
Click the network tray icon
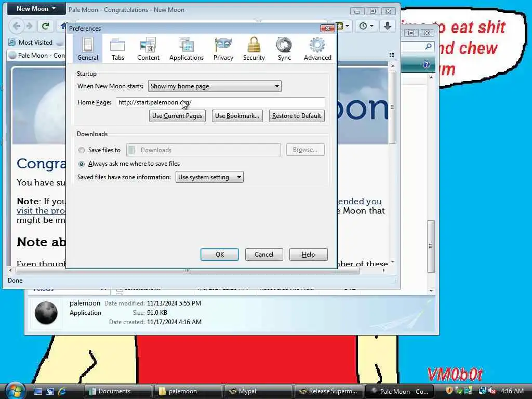click(482, 391)
